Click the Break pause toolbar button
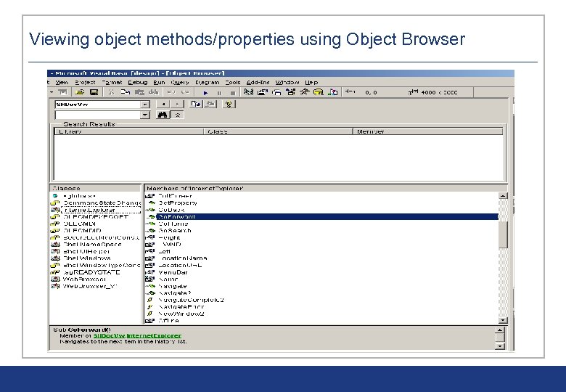The width and height of the screenshot is (566, 392). tap(219, 93)
